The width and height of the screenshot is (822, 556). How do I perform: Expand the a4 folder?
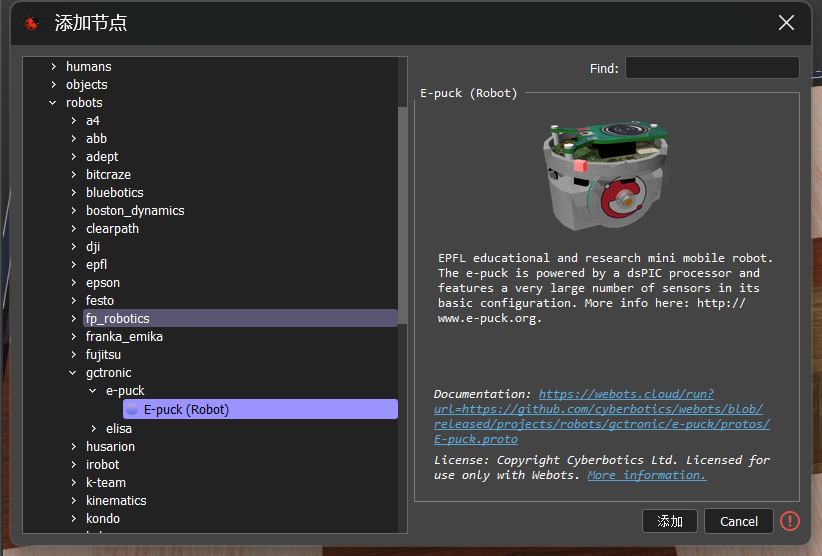73,121
